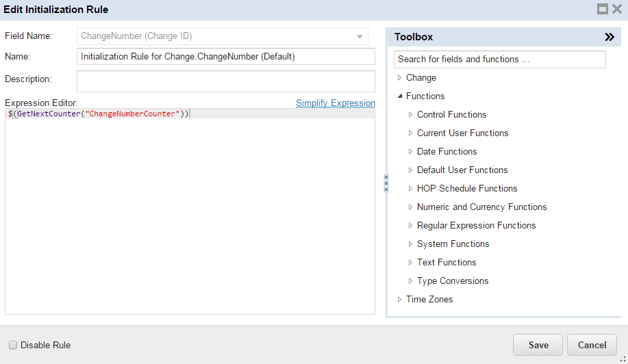
Task: Collapse the Functions tree node
Action: click(400, 96)
